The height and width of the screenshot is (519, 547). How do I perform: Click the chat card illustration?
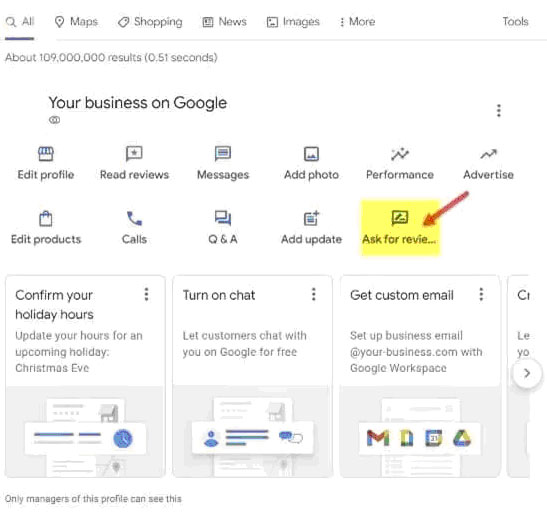point(253,432)
